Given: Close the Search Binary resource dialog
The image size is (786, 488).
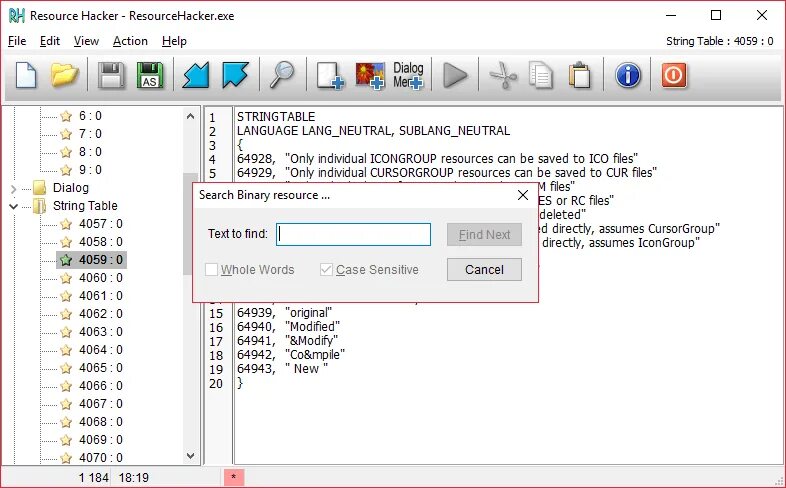Looking at the screenshot, I should pyautogui.click(x=523, y=195).
